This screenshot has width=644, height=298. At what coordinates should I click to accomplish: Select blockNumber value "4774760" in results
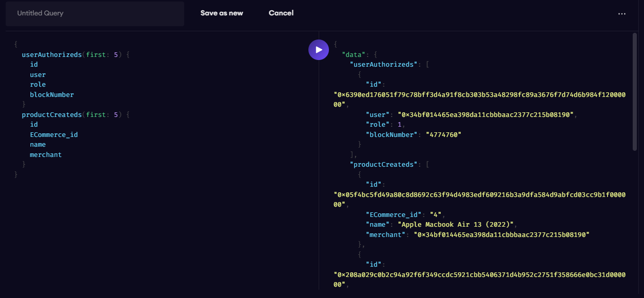tap(444, 134)
